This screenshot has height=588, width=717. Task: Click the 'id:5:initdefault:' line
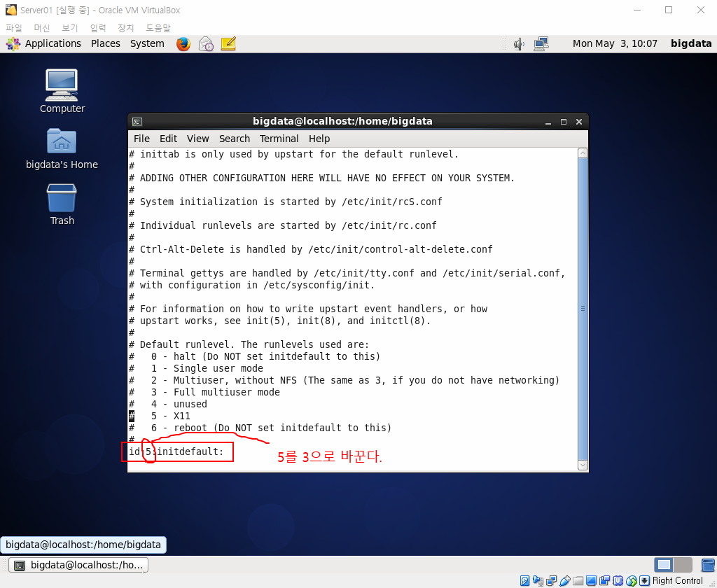pyautogui.click(x=176, y=451)
